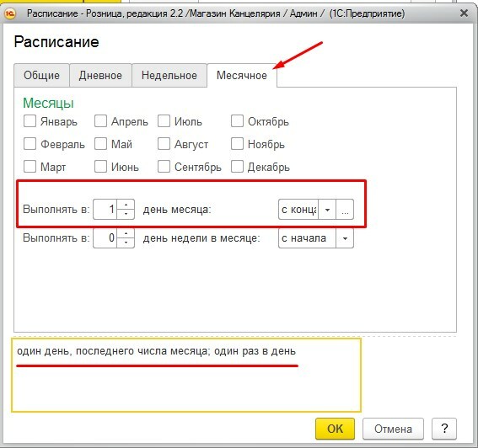The height and width of the screenshot is (448, 478).
Task: Close the Расписание window
Action: (464, 13)
